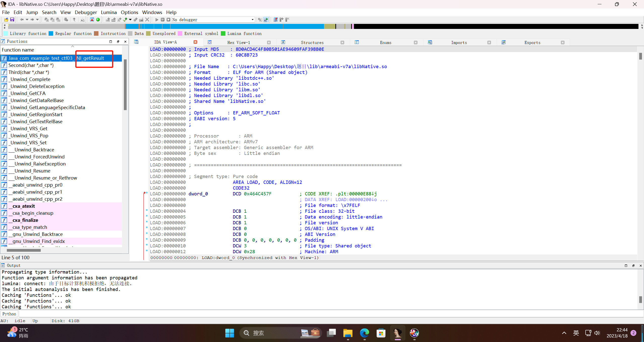Click the red warning triangle toolbar icon
This screenshot has width=644, height=342.
click(92, 20)
